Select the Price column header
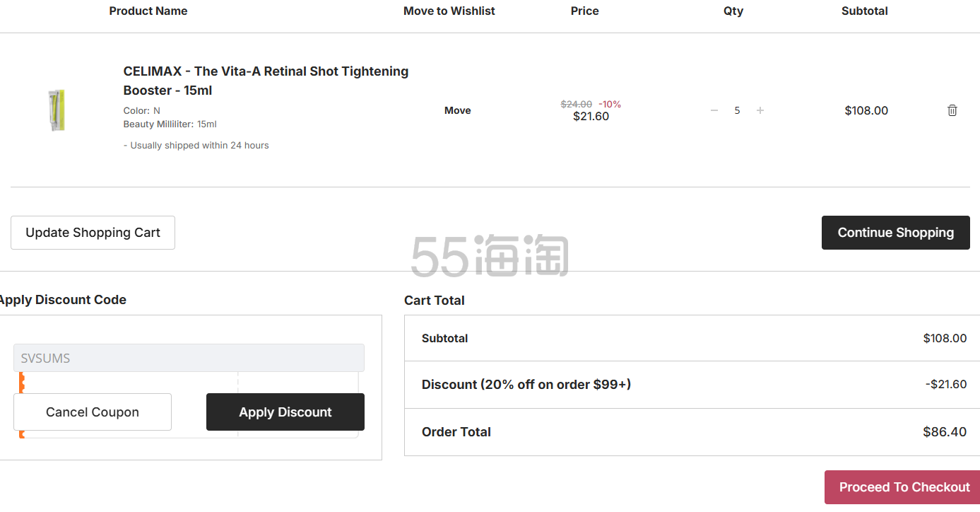The image size is (980, 512). point(585,11)
